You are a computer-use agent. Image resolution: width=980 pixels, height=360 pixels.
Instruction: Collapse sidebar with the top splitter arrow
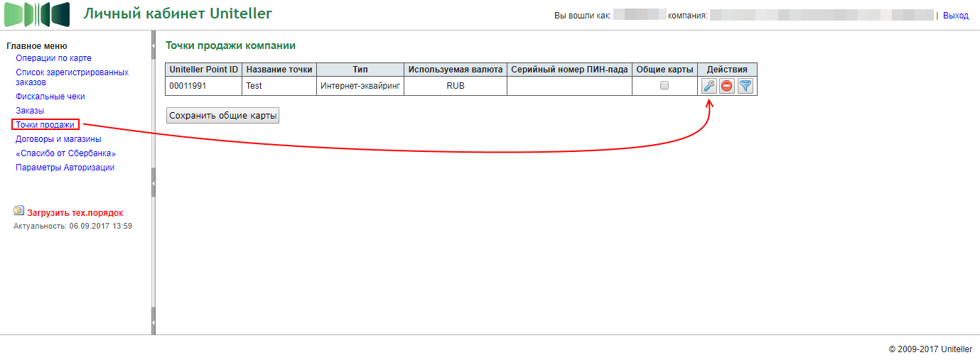tap(154, 48)
